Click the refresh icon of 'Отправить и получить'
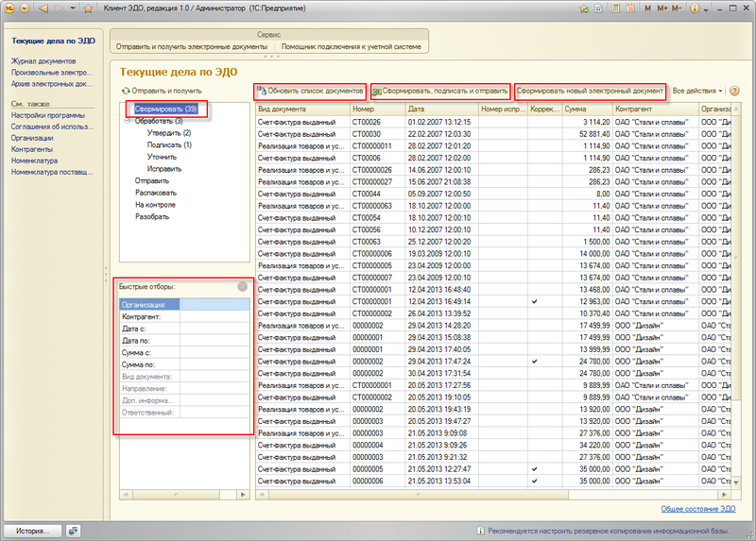 (125, 91)
